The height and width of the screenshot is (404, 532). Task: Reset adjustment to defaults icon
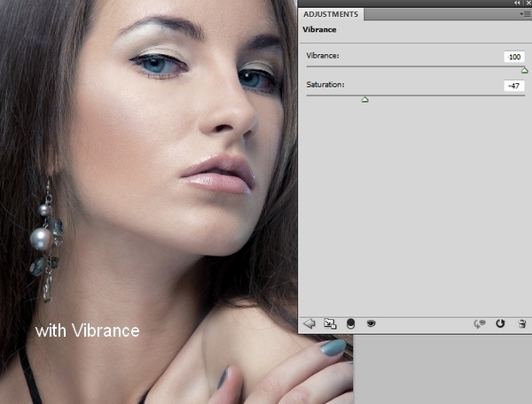click(x=501, y=324)
